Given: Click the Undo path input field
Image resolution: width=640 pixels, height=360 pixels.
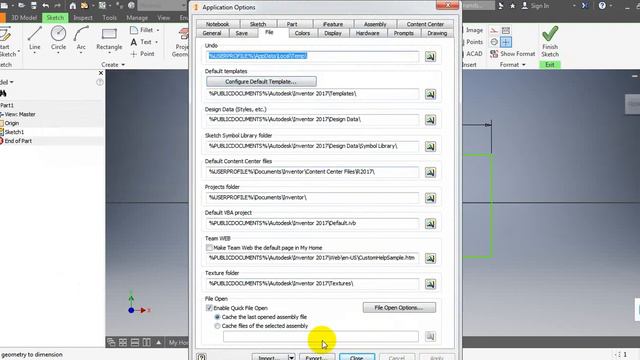Looking at the screenshot, I should tap(313, 56).
